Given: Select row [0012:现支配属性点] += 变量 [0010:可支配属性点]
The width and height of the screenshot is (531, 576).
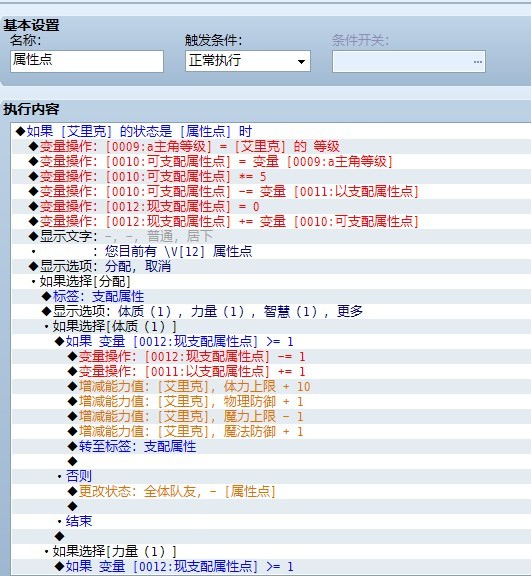Looking at the screenshot, I should (x=271, y=222).
